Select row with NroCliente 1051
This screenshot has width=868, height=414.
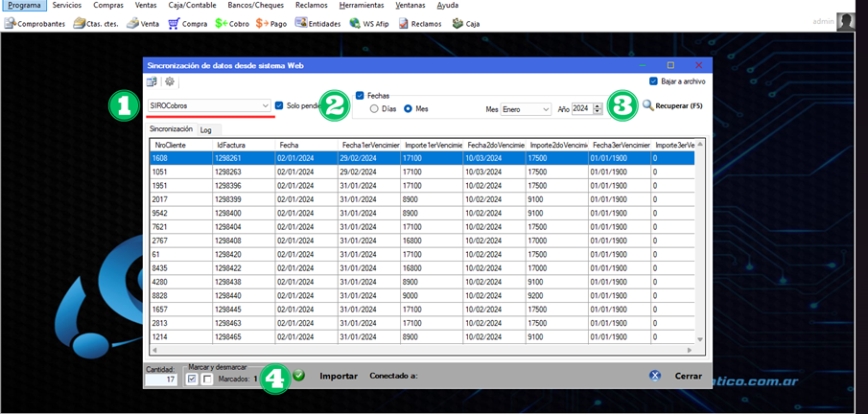(422, 172)
